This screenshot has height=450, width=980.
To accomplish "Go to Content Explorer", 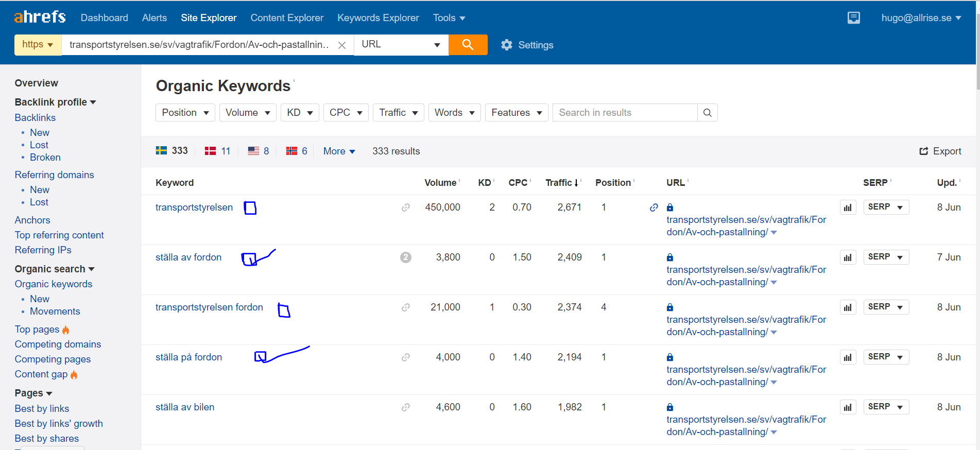I will 287,18.
